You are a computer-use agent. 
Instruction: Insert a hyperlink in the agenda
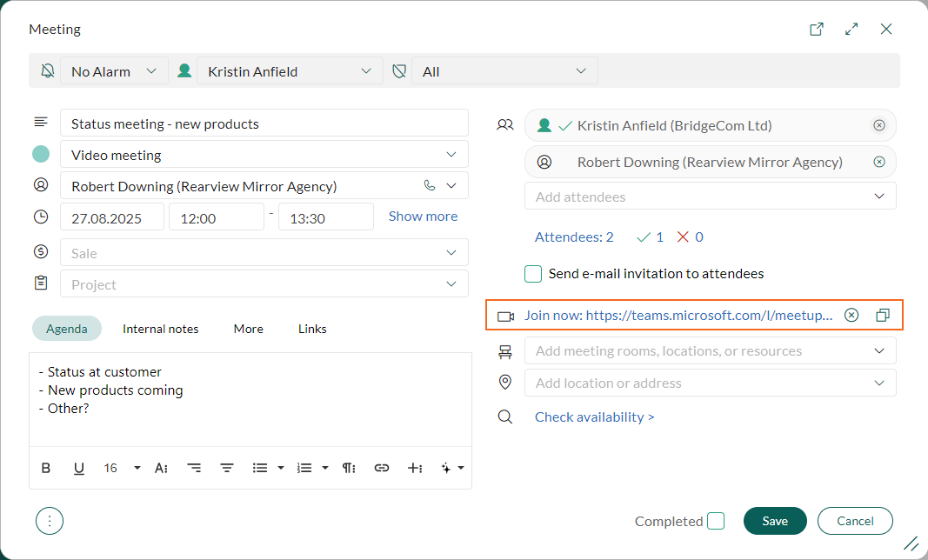pos(382,467)
